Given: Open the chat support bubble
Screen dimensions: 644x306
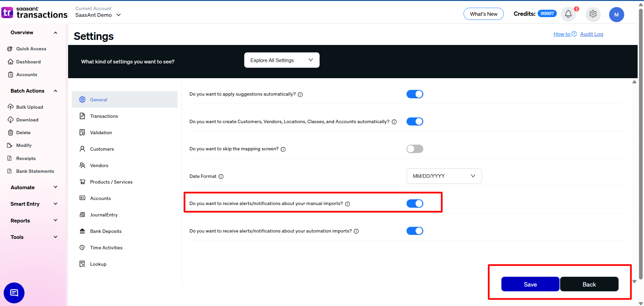Looking at the screenshot, I should [x=14, y=293].
